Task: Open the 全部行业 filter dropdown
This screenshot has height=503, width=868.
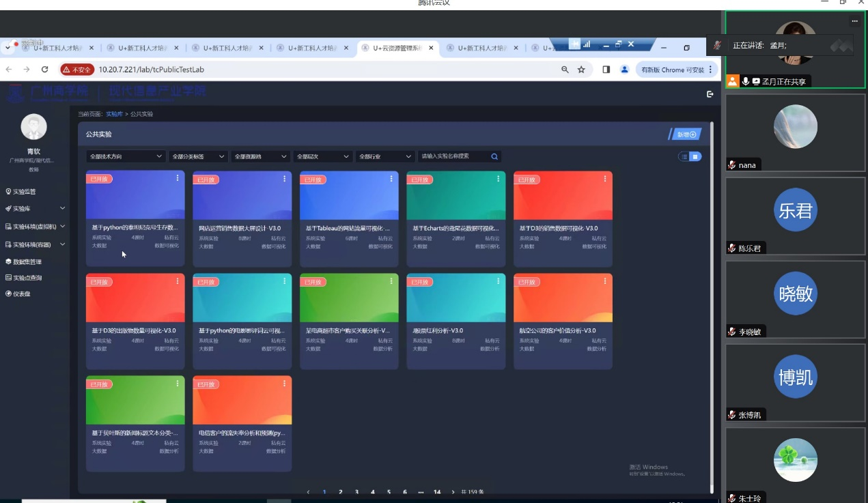Action: click(x=385, y=156)
